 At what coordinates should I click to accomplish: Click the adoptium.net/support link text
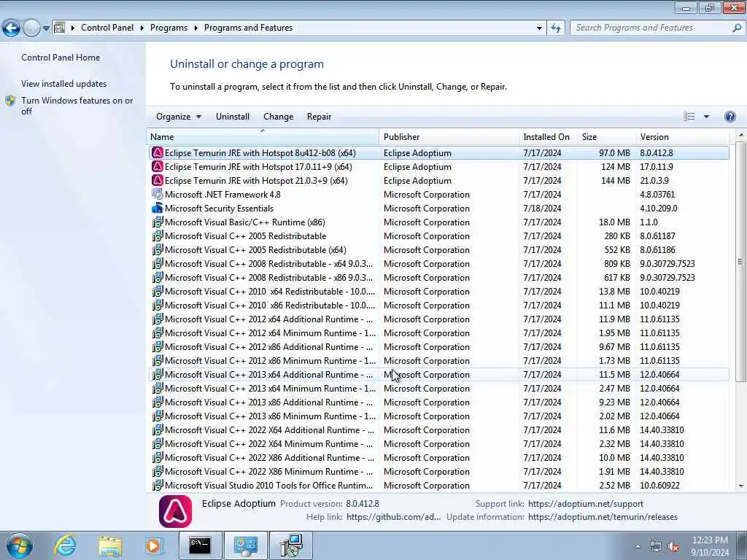point(586,504)
